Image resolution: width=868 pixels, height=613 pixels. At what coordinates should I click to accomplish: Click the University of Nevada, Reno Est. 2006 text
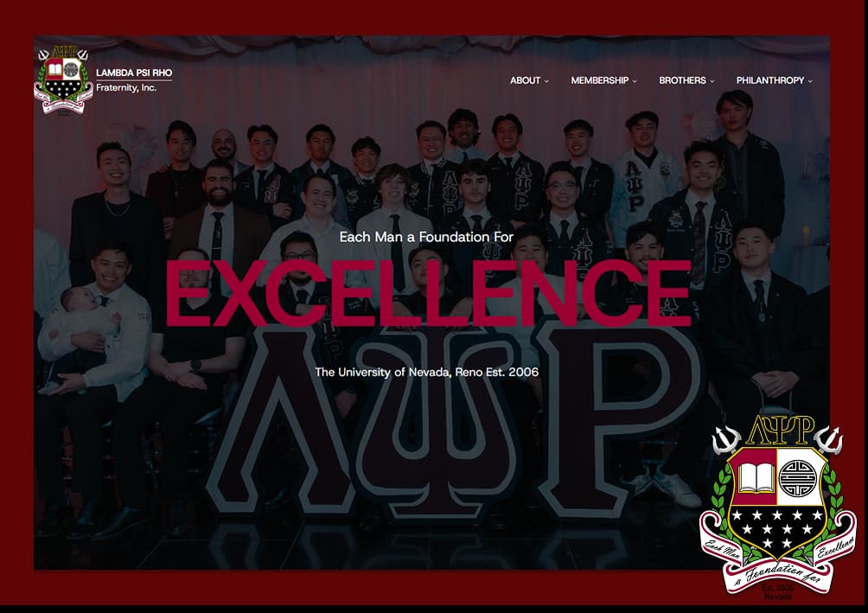pyautogui.click(x=427, y=374)
